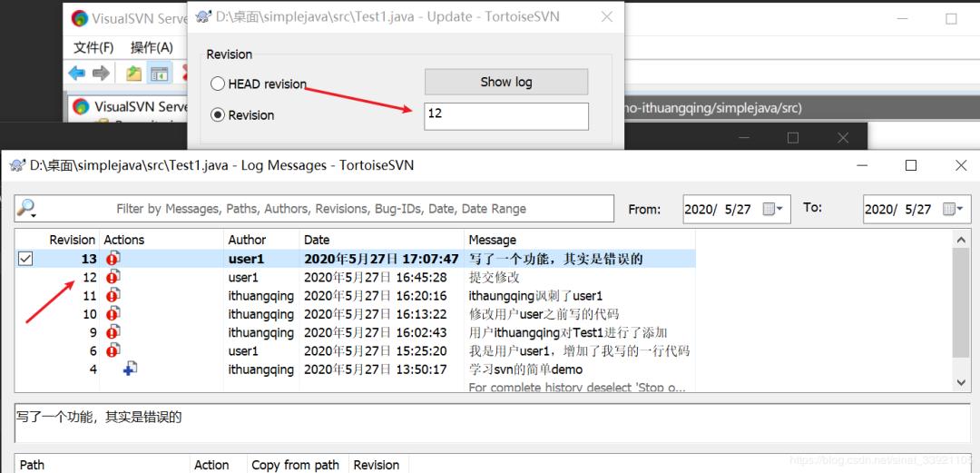
Task: Click the folder-up icon in VisualSVN Server toolbar
Action: point(133,74)
